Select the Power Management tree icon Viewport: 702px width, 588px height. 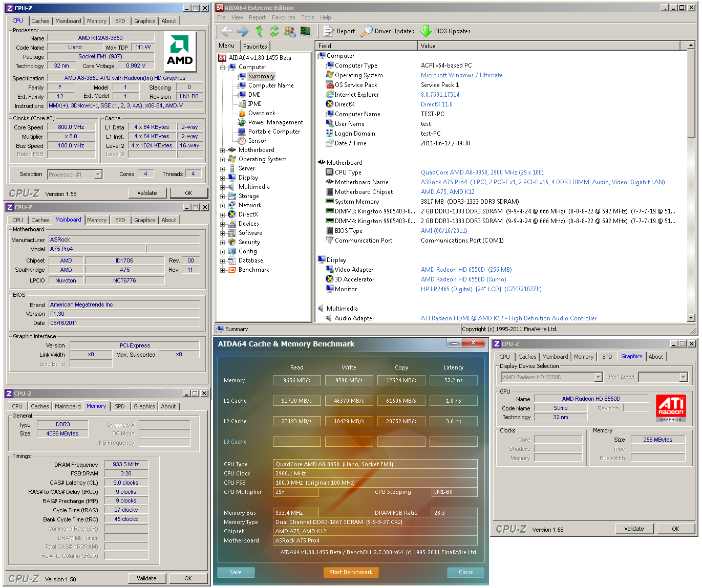click(242, 122)
